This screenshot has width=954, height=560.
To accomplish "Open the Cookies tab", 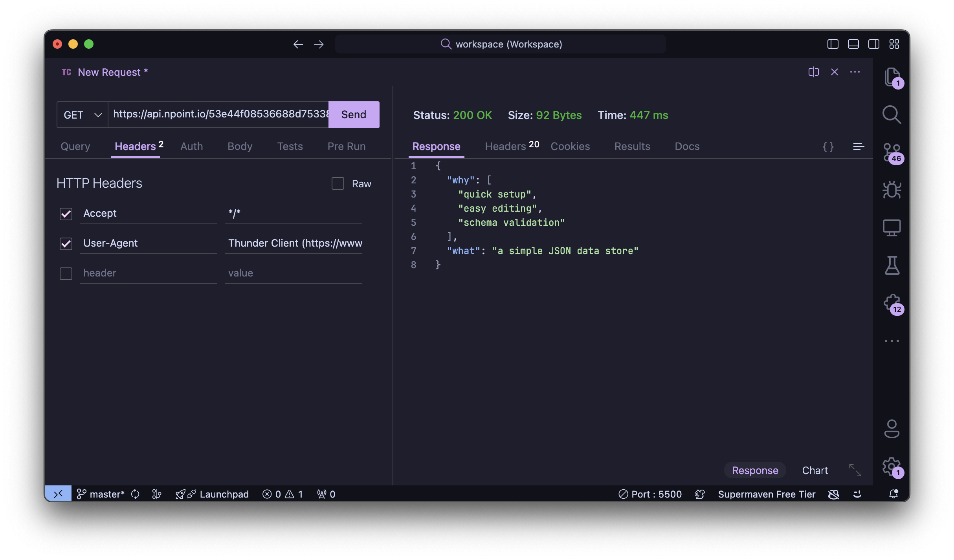I will coord(570,146).
